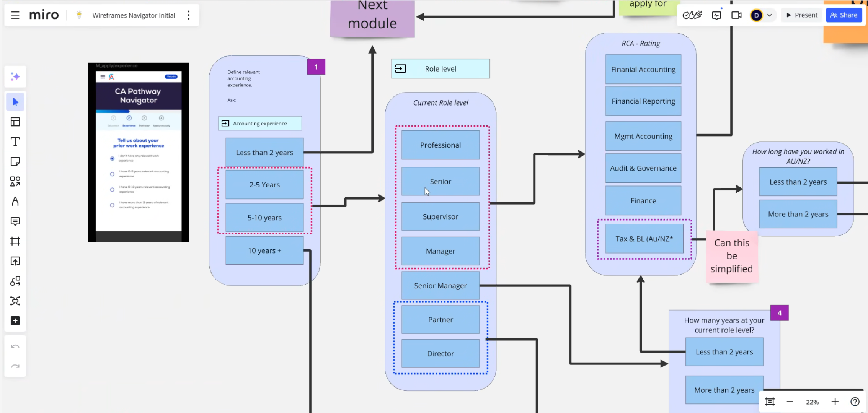868x413 pixels.
Task: Zoom in with the plus control
Action: 835,402
